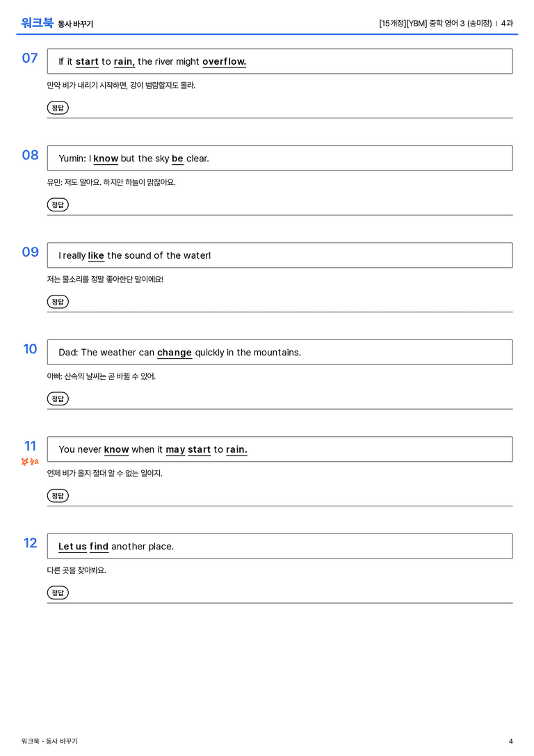Viewport: 534px width, 756px height.
Task: Click the sentence box of question 09
Action: pos(280,255)
